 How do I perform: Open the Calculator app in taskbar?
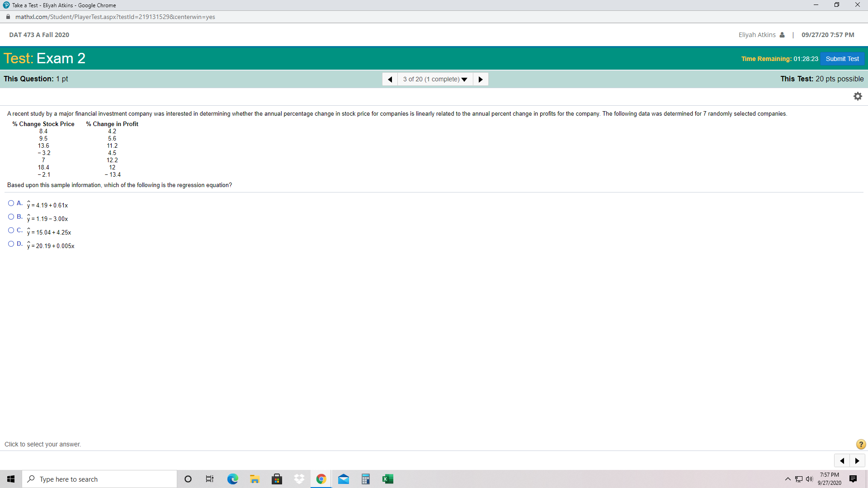366,479
